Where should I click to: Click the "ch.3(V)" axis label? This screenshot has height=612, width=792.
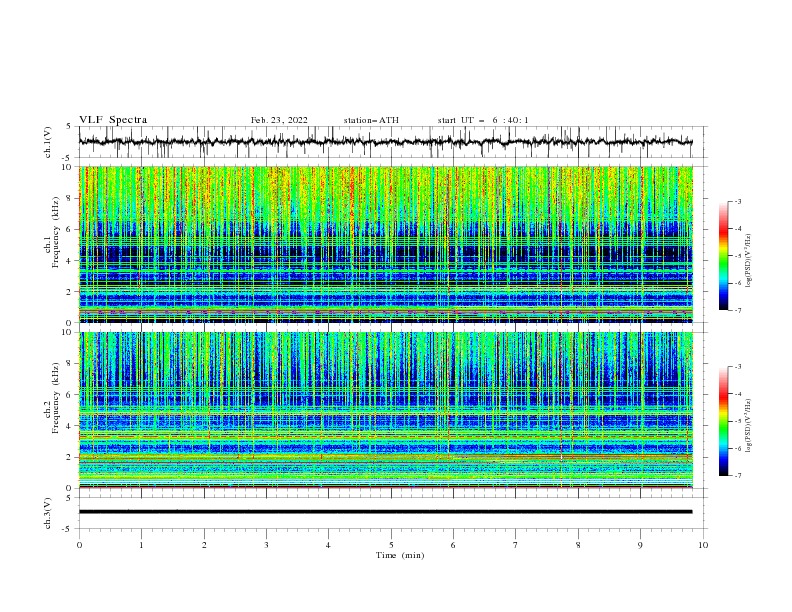tap(48, 513)
